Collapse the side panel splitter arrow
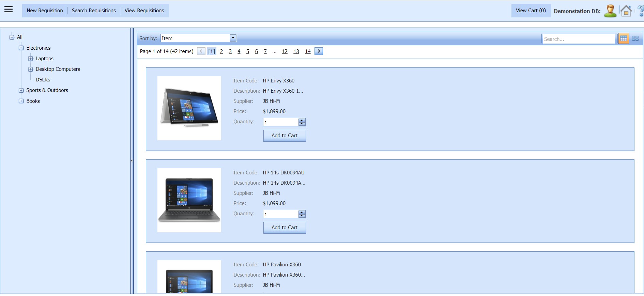The height and width of the screenshot is (296, 644). (132, 160)
